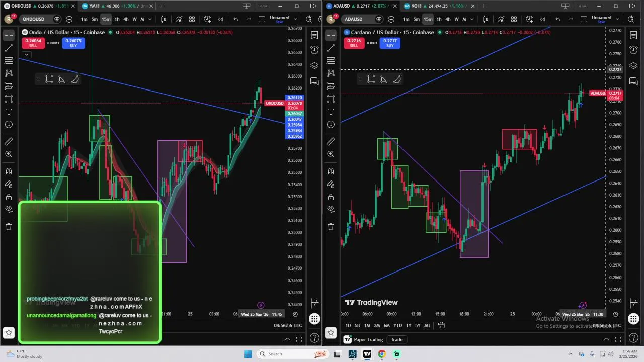Expand the time interval dropdown in the ONDOUSD toolbar

point(149,19)
